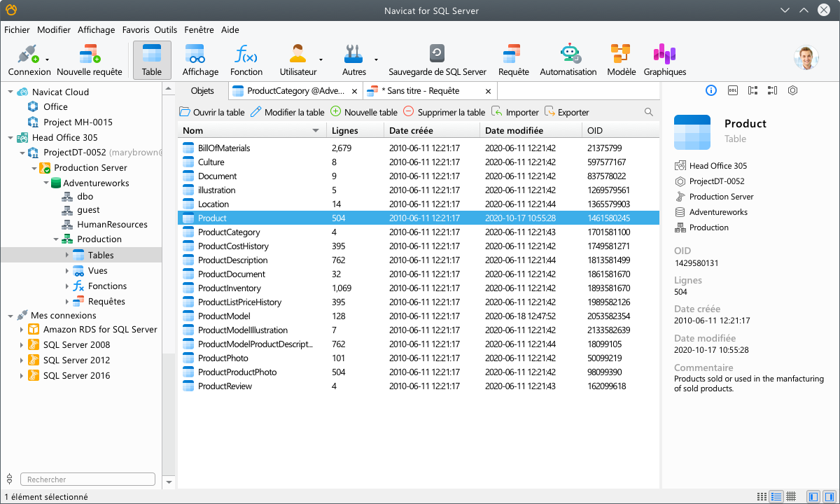This screenshot has height=504, width=840.
Task: Open the Autres dropdown arrow
Action: [376, 59]
